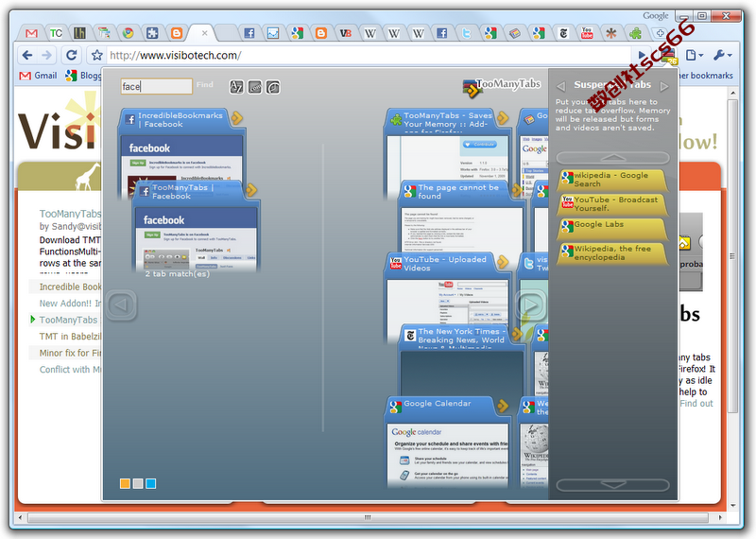
Task: Suspend the Google Calendar tab via arrow
Action: (503, 406)
